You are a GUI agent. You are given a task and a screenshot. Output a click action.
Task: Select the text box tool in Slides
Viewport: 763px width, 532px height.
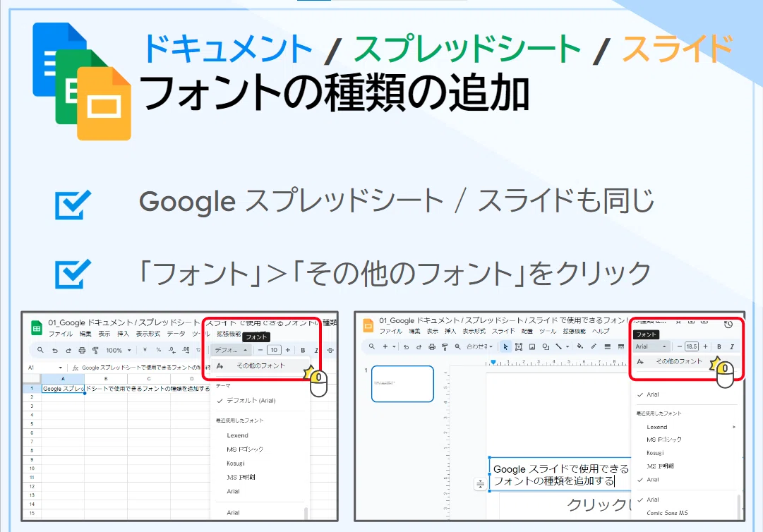pos(519,346)
